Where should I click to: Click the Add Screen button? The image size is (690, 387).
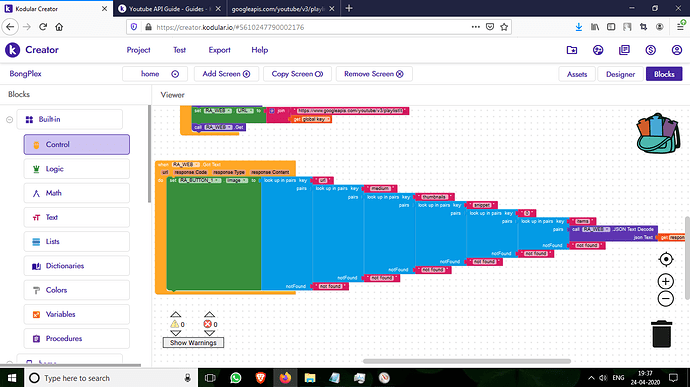pyautogui.click(x=226, y=74)
